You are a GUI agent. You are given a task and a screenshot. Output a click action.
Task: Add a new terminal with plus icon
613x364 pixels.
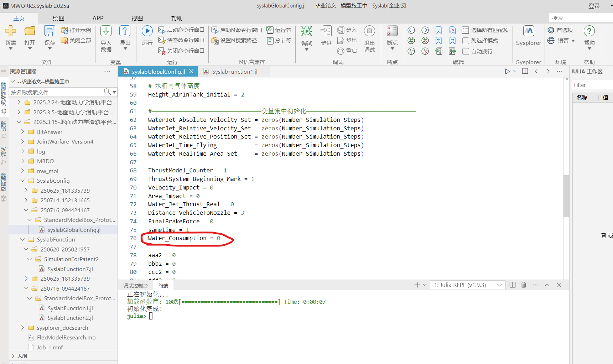[417, 285]
